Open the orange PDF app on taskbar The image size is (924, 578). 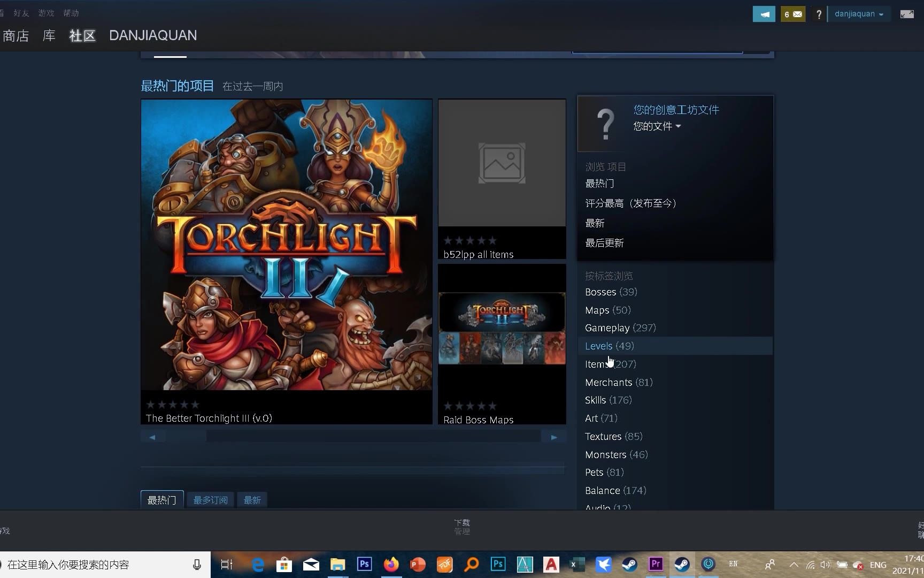click(444, 565)
